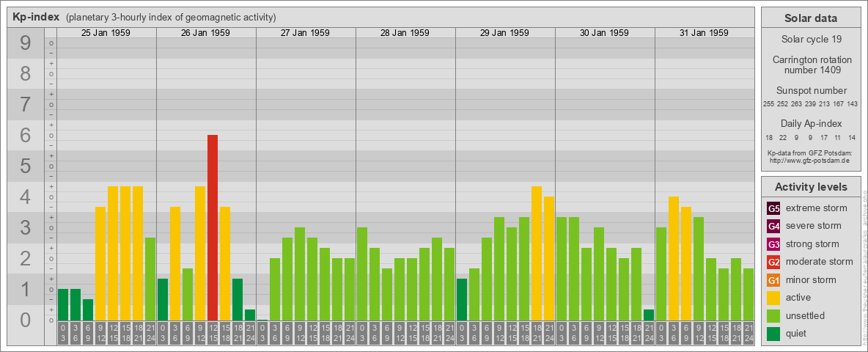Click sunspot number value 143
Image resolution: width=868 pixels, height=352 pixels.
(x=853, y=104)
